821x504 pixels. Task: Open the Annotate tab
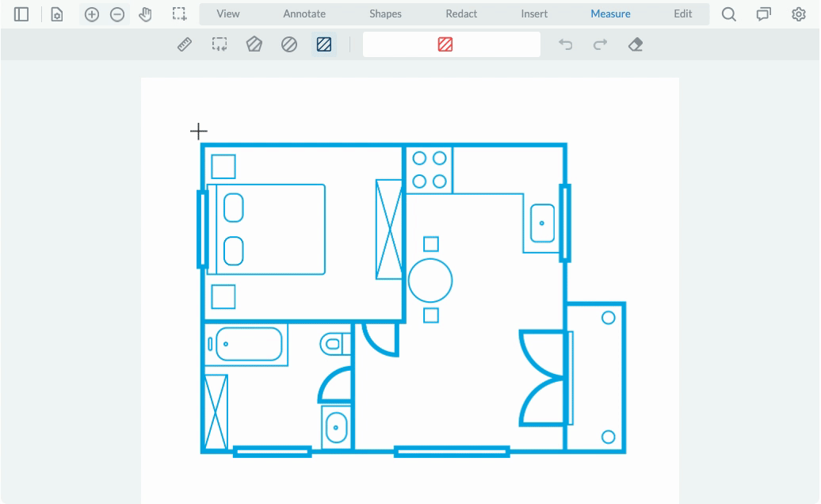(304, 13)
